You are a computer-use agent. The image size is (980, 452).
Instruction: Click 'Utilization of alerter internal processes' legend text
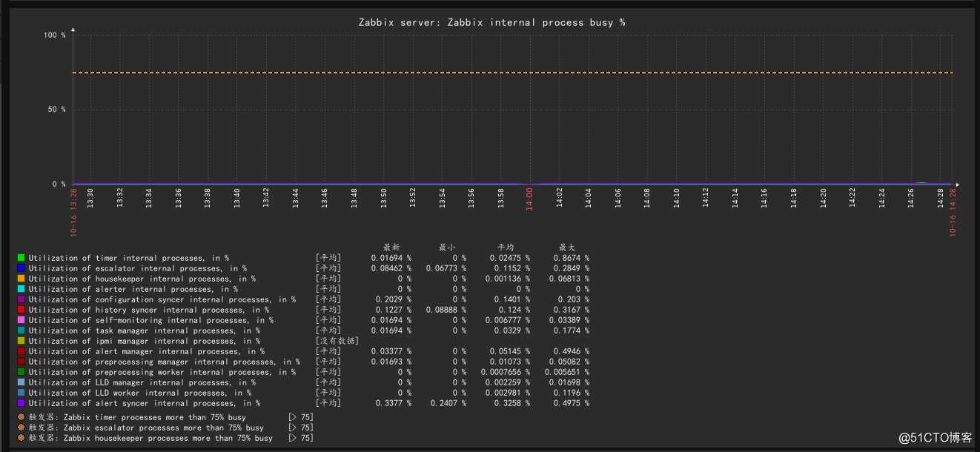133,289
